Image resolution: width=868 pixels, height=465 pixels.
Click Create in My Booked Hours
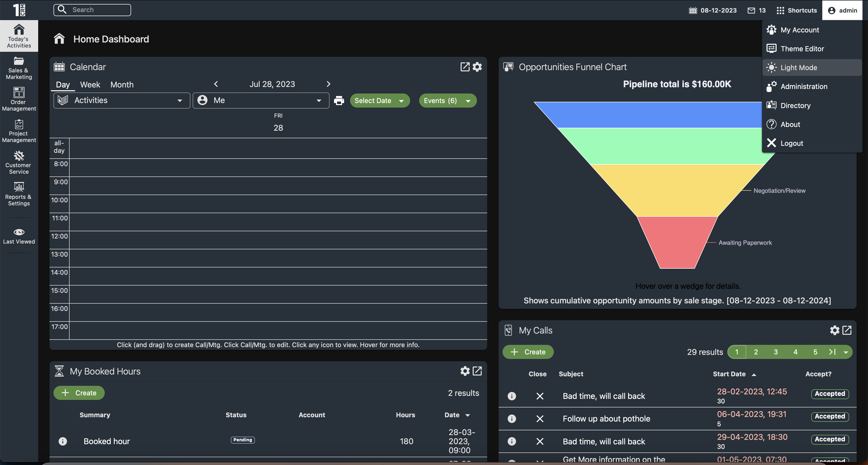[x=79, y=393]
